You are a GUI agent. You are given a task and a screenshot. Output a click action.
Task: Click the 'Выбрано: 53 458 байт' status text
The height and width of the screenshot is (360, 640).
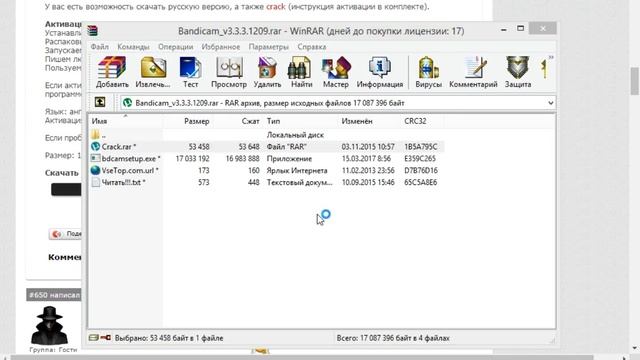point(169,338)
